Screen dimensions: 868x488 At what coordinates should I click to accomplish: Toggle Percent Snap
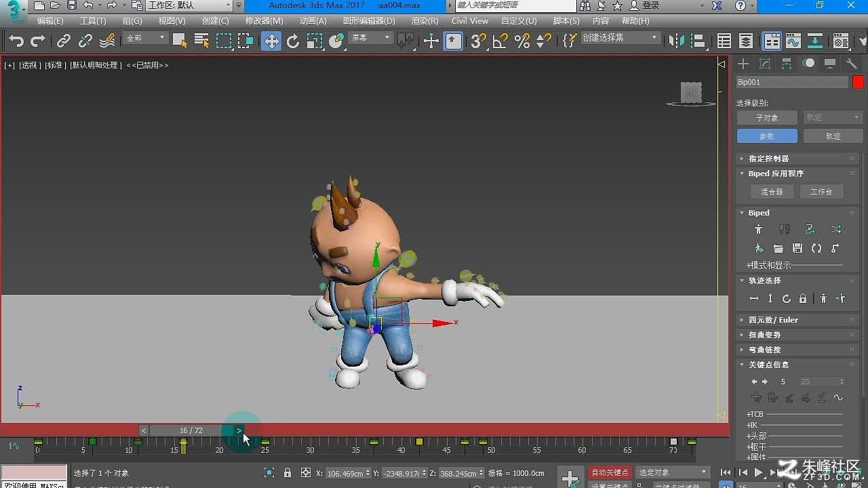click(522, 41)
